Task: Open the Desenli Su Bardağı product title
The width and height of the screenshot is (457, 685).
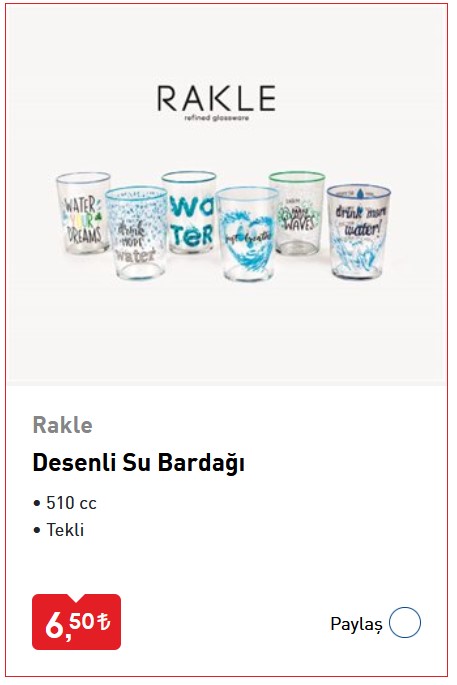Action: [138, 462]
